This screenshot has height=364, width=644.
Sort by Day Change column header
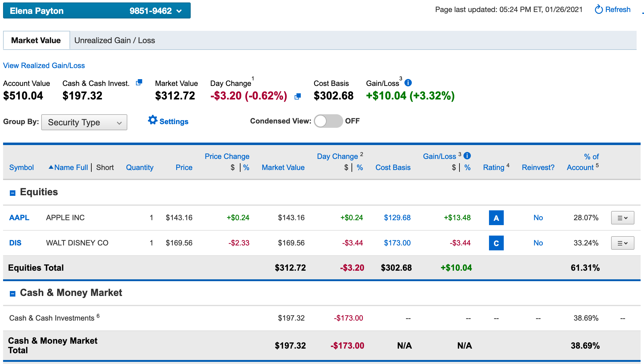pos(337,156)
